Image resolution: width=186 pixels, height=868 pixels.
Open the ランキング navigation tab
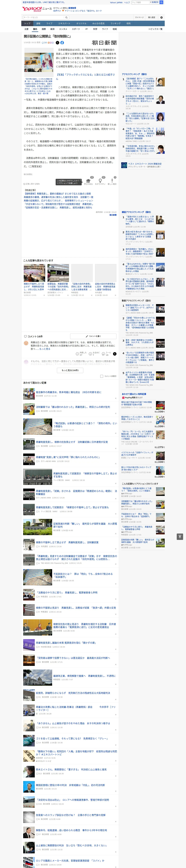click(x=115, y=24)
